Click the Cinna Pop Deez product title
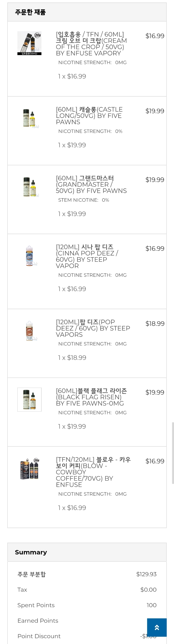Screen dimensions: 174x644 (x=87, y=256)
